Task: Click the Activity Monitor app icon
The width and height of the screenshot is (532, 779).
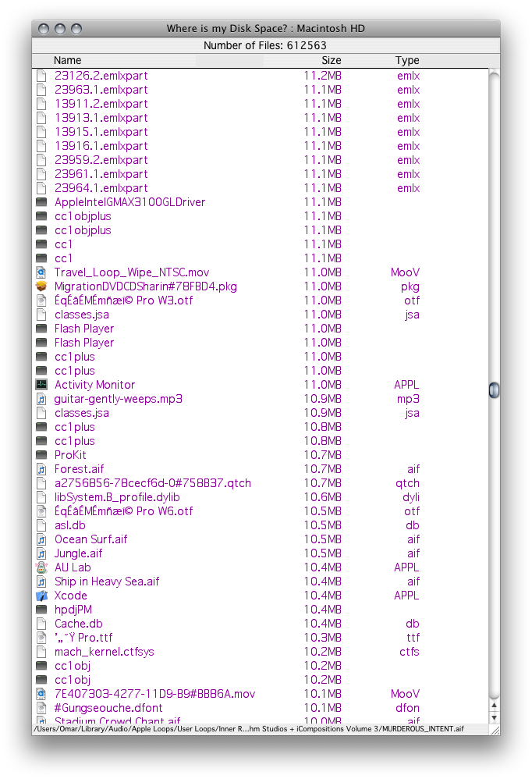Action: tap(41, 385)
